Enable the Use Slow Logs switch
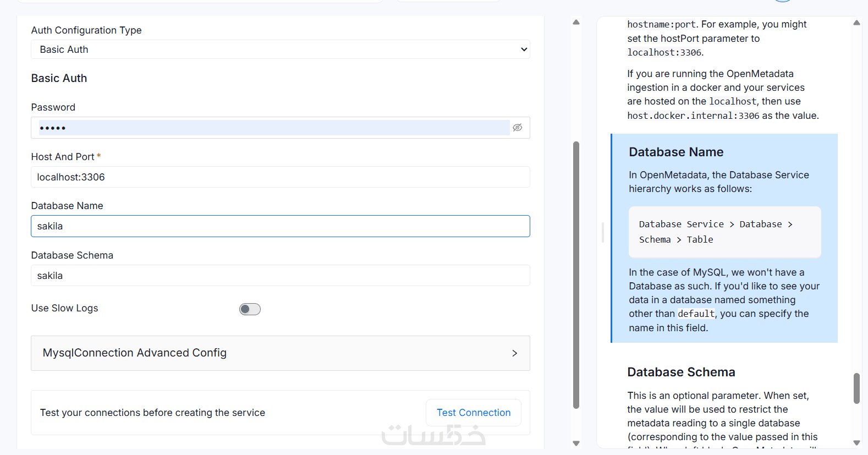 pos(250,309)
